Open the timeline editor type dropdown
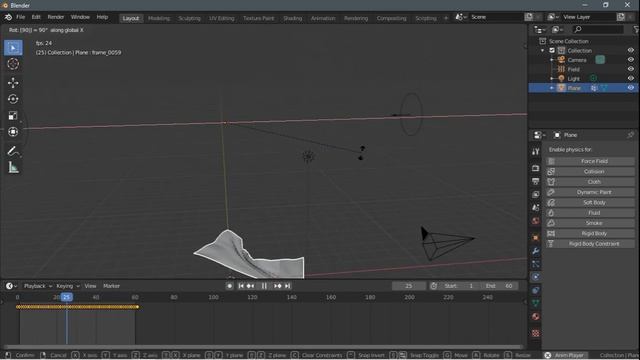The height and width of the screenshot is (360, 640). point(11,286)
